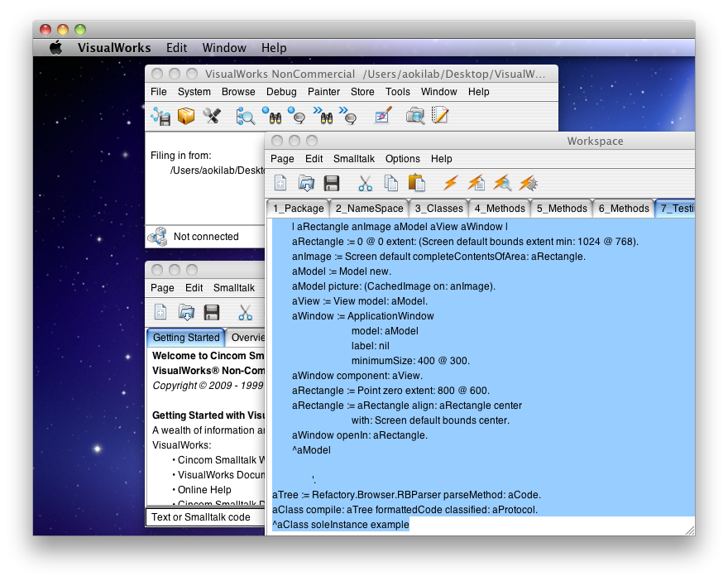Open Edit in the macOS menu bar

pyautogui.click(x=177, y=48)
